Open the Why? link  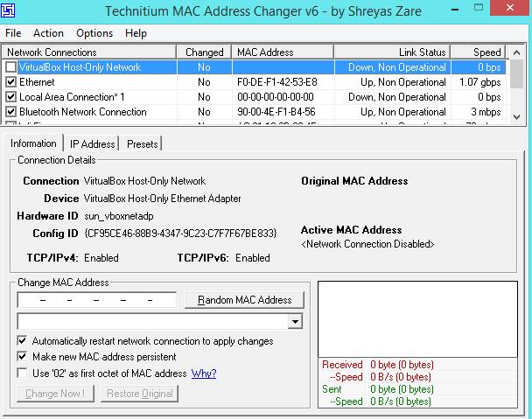point(204,374)
